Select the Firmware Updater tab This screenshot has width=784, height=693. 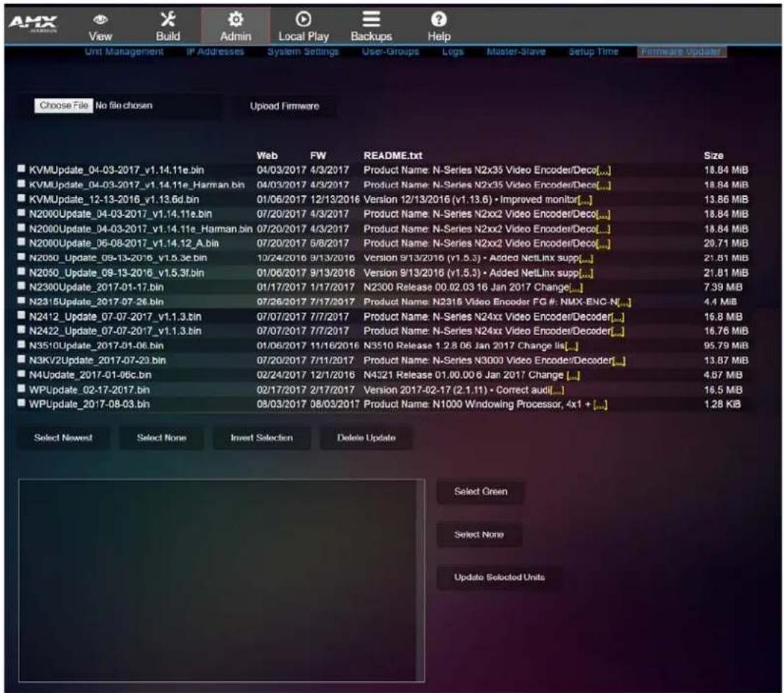[x=682, y=51]
